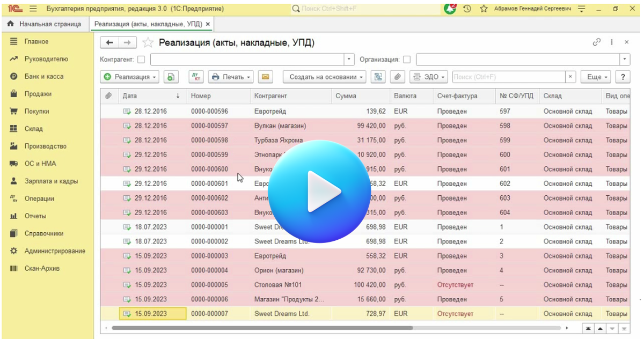The image size is (644, 339).
Task: Sort by the Сумма column header
Action: [360, 96]
